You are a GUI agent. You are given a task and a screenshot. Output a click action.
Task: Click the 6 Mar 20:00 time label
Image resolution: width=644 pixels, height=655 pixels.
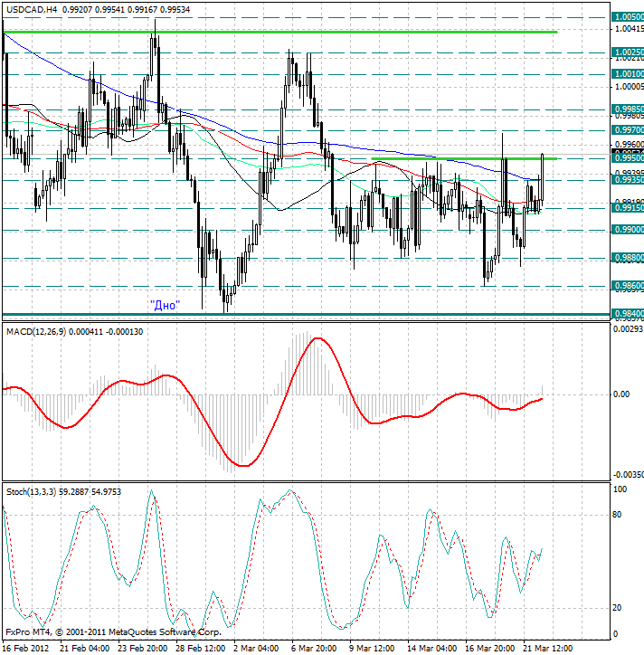[x=314, y=649]
